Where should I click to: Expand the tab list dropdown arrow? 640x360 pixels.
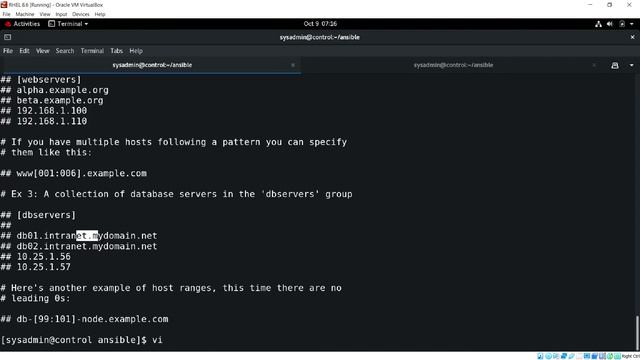point(631,65)
